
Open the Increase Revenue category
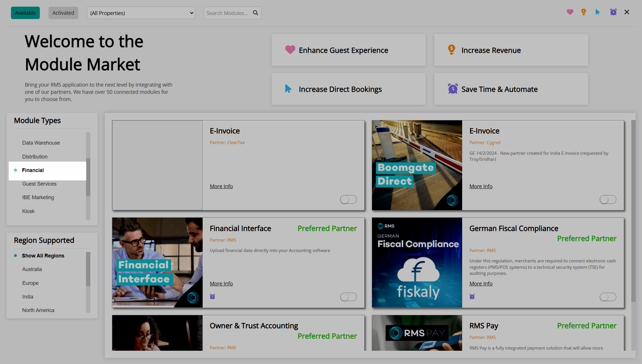(x=511, y=50)
